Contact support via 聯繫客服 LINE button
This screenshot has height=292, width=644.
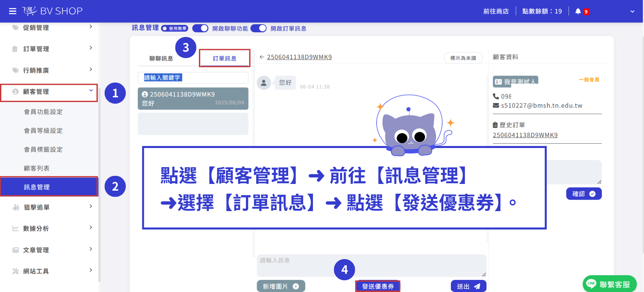point(610,284)
